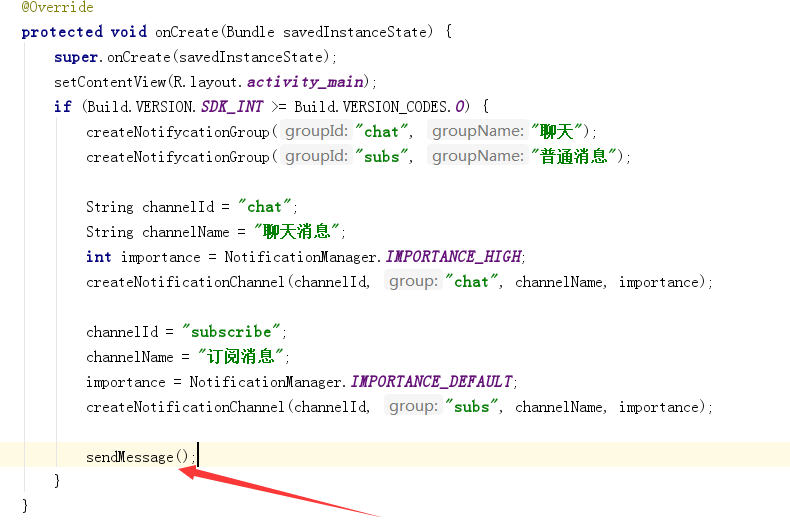This screenshot has width=790, height=529.
Task: Click the "订阅消息" string literal
Action: click(241, 357)
